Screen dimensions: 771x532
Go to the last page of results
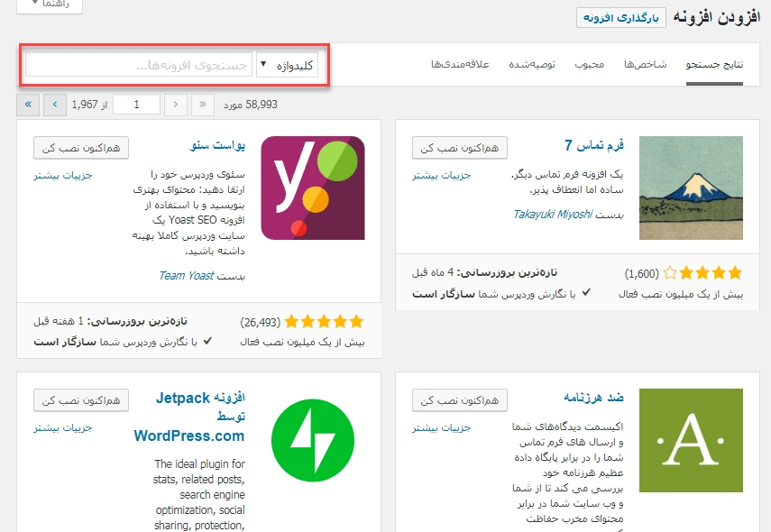click(x=28, y=105)
